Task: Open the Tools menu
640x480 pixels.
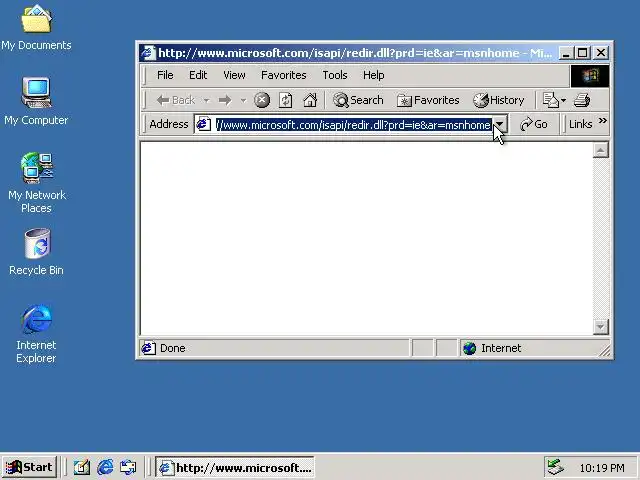Action: (x=335, y=75)
